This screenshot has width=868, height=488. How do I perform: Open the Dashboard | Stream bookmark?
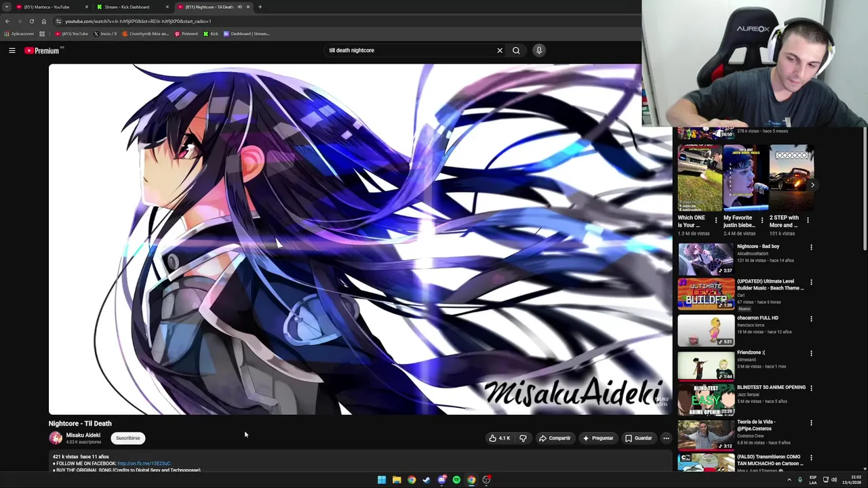(247, 34)
